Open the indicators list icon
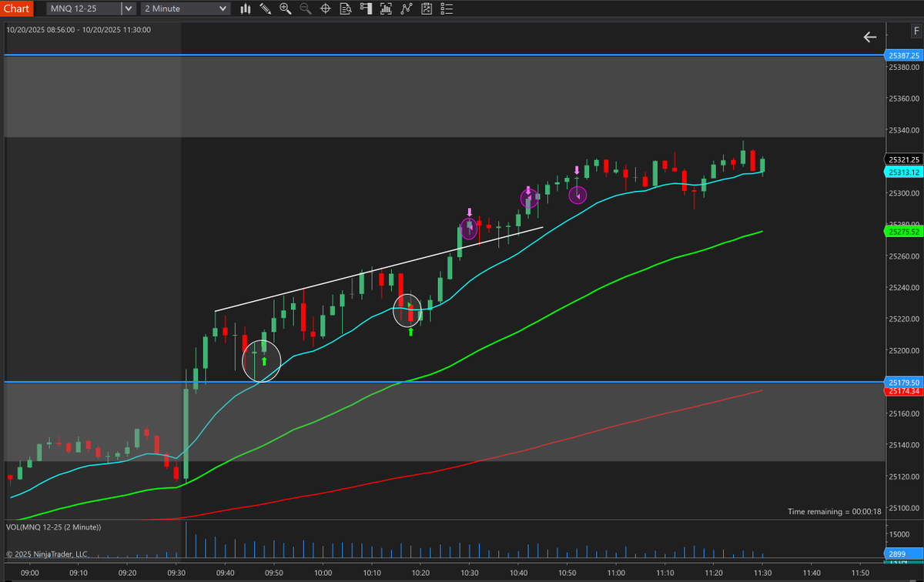The width and height of the screenshot is (924, 582). pos(447,8)
